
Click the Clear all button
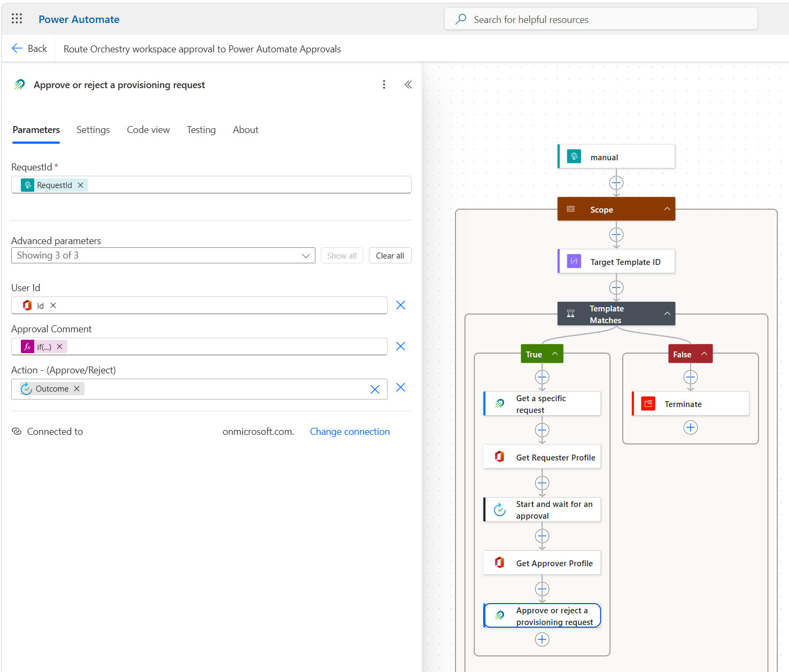coord(390,255)
